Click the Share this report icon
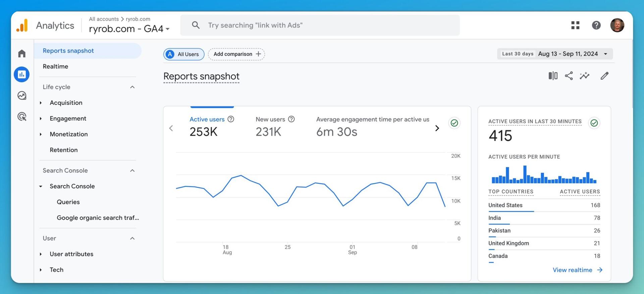This screenshot has width=644, height=294. tap(569, 76)
